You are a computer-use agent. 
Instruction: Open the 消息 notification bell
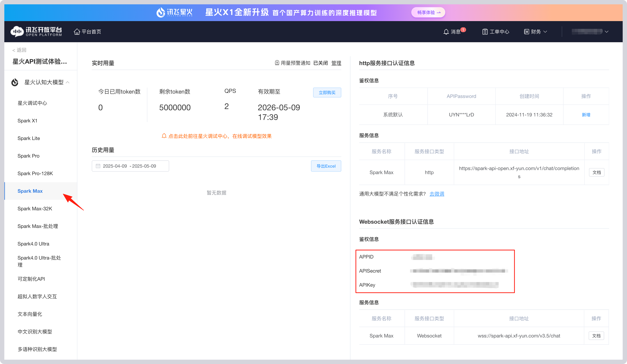pyautogui.click(x=446, y=32)
